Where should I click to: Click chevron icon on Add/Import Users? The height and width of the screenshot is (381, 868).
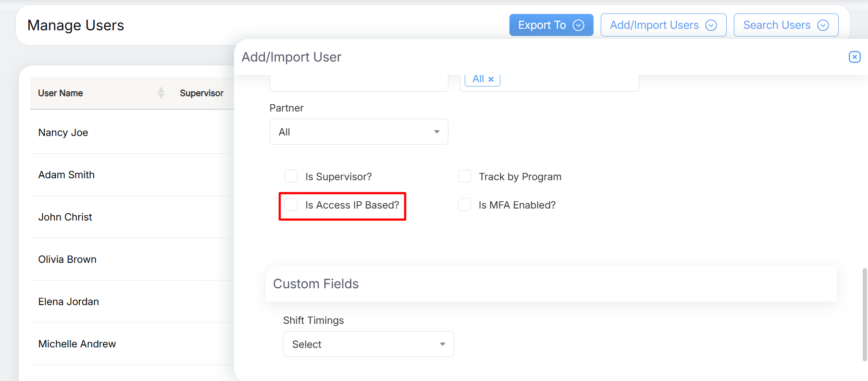(711, 25)
